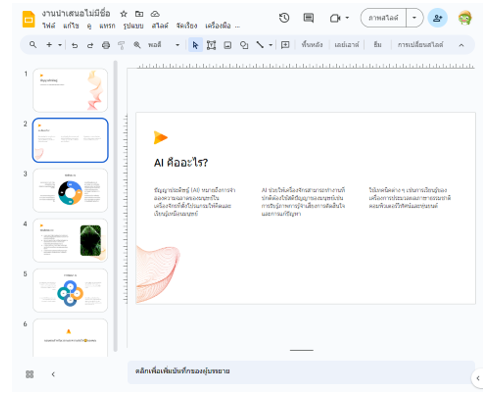Click the เลย์เอาต์ layout button
The height and width of the screenshot is (398, 491).
347,45
